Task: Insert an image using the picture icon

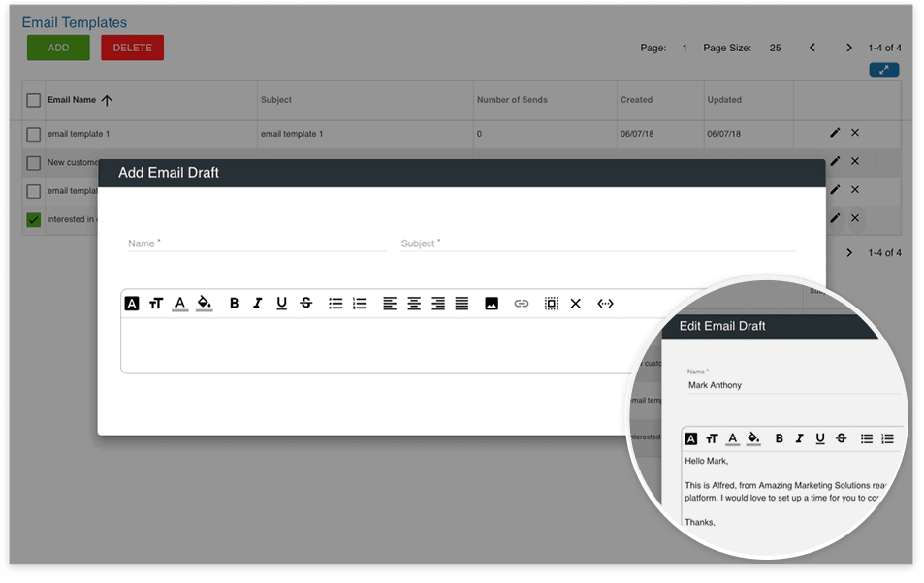Action: (492, 304)
